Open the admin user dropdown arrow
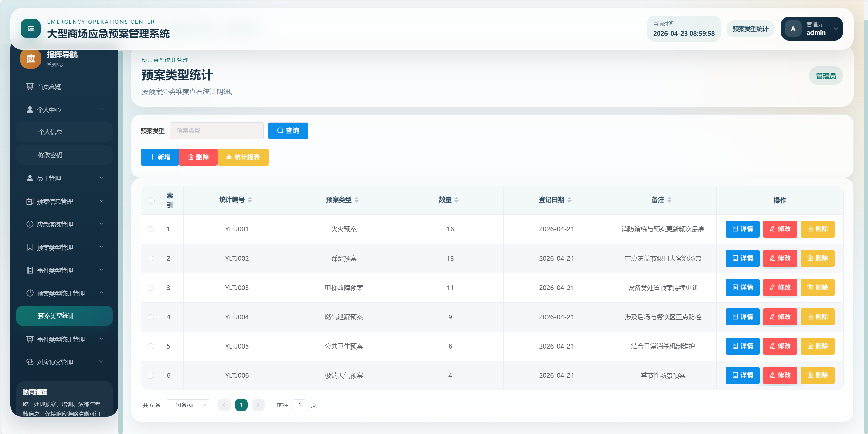The width and height of the screenshot is (868, 434). (x=836, y=29)
